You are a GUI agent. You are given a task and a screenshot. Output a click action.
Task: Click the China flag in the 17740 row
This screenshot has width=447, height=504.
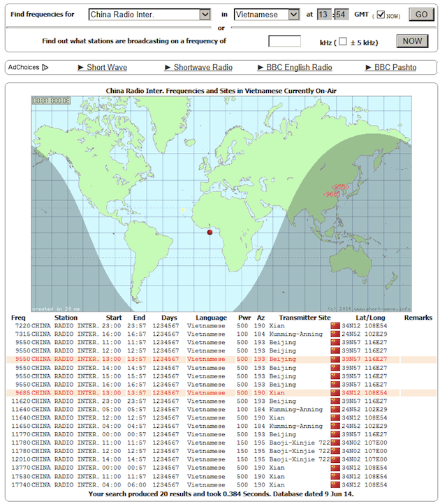(x=335, y=485)
